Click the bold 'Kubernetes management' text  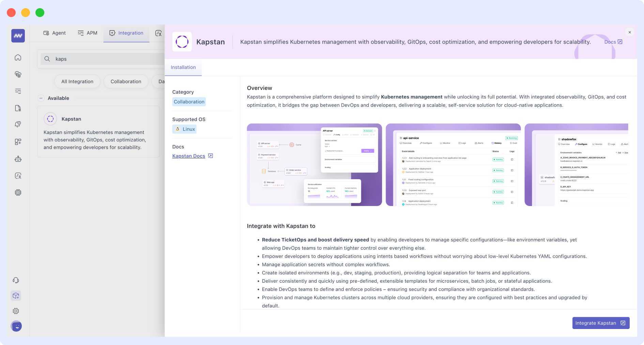[x=412, y=97]
